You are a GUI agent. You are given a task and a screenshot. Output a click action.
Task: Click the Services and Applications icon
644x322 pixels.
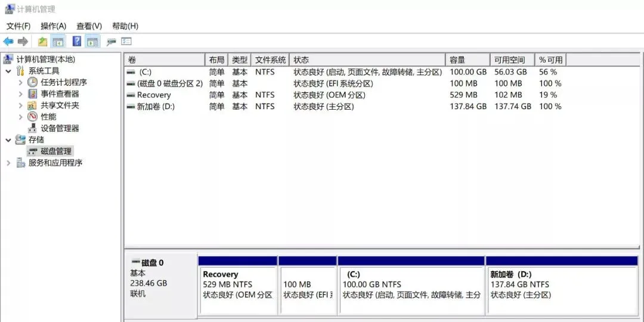pos(20,163)
